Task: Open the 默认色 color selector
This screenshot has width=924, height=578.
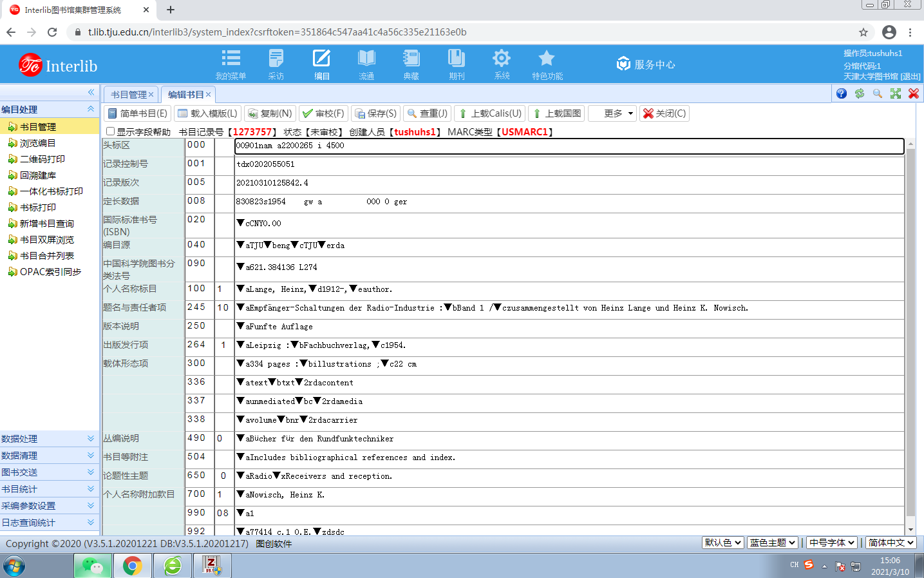Action: [722, 543]
